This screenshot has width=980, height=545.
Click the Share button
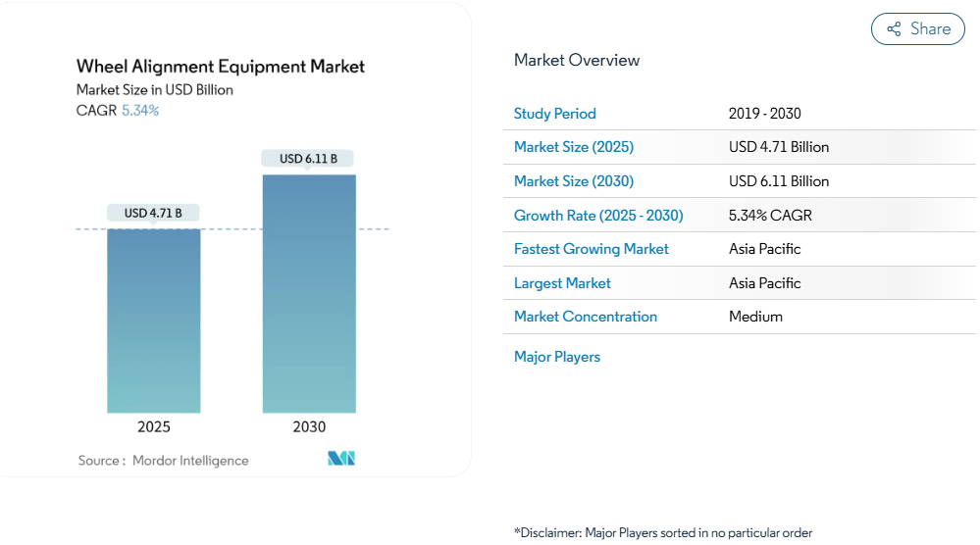(x=917, y=29)
